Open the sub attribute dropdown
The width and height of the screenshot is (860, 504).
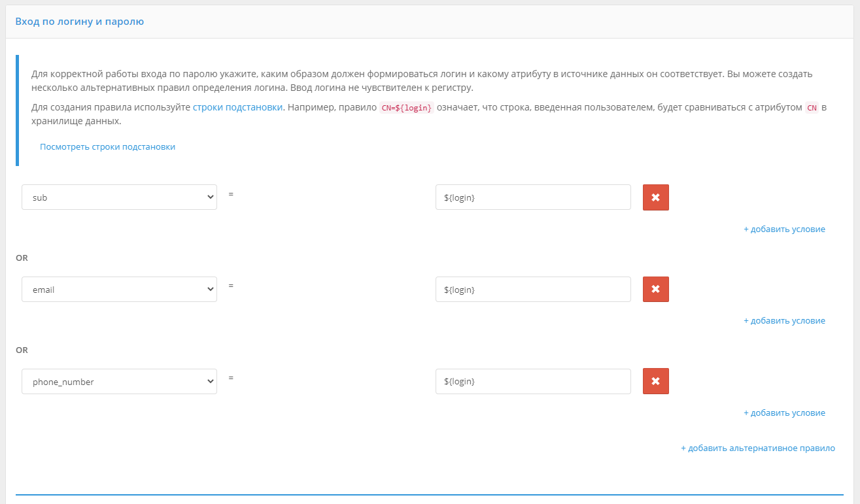click(x=119, y=197)
